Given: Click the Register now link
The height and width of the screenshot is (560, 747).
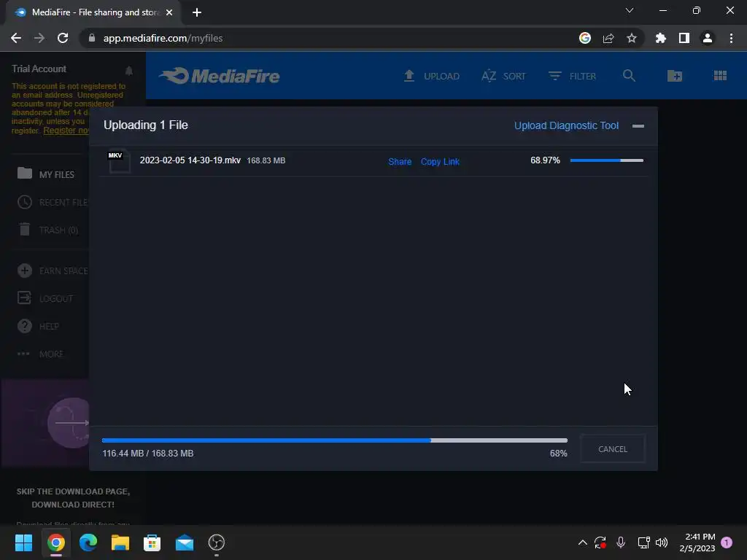Looking at the screenshot, I should (66, 131).
